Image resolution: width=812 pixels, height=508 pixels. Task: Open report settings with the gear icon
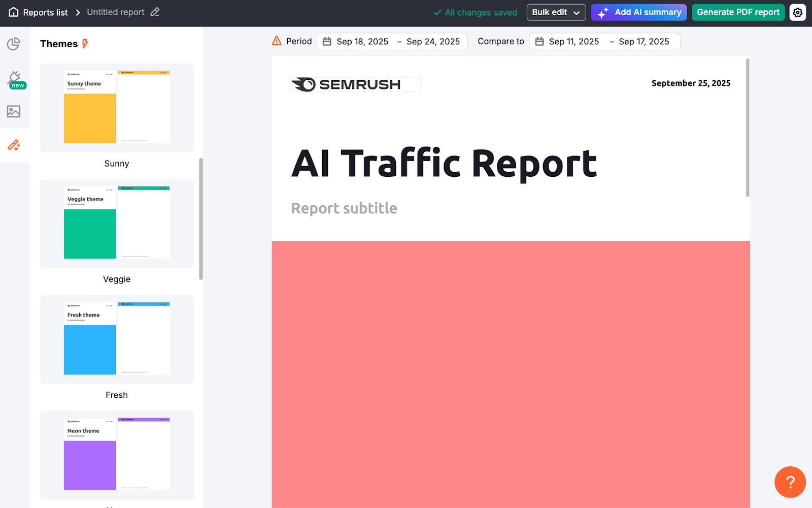797,12
